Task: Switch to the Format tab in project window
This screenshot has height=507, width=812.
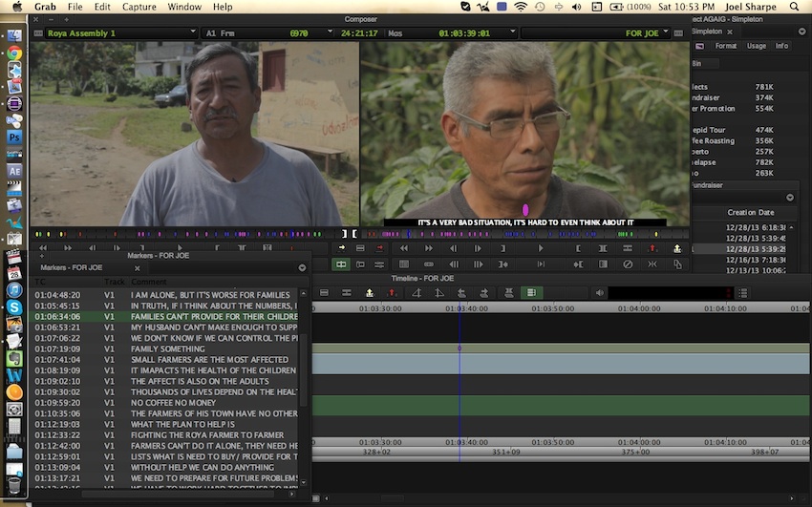Action: [726, 46]
